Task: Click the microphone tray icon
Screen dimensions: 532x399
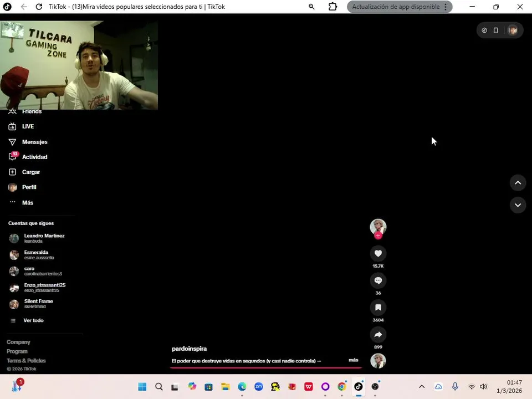Action: point(455,386)
